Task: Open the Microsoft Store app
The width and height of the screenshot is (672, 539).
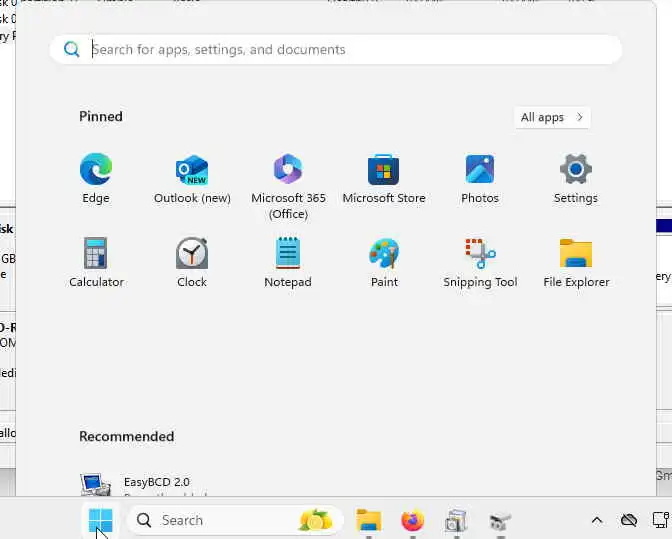Action: click(x=384, y=179)
